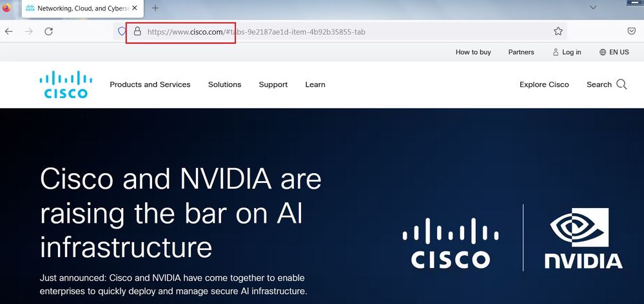Go home via the Cisco logo
This screenshot has height=304, width=644.
(x=66, y=84)
